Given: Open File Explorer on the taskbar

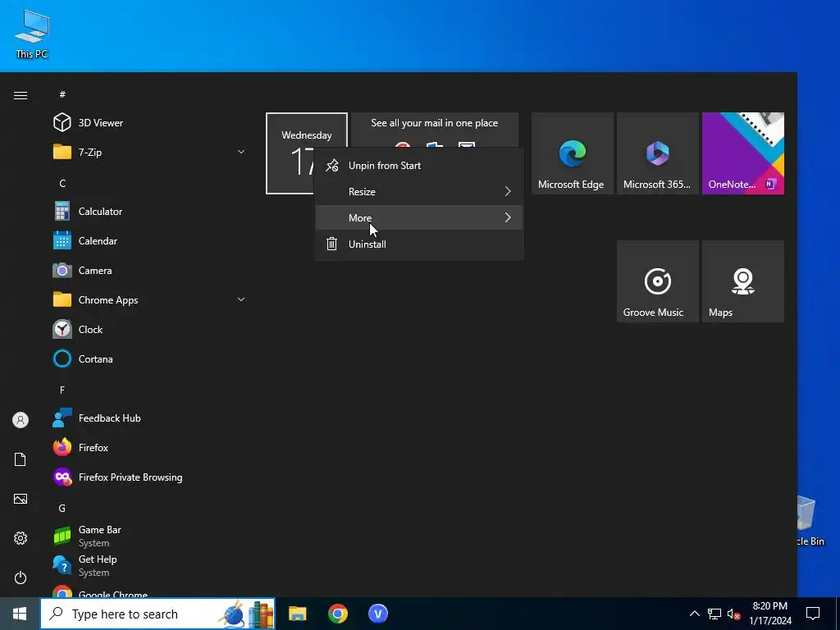Looking at the screenshot, I should (x=297, y=614).
